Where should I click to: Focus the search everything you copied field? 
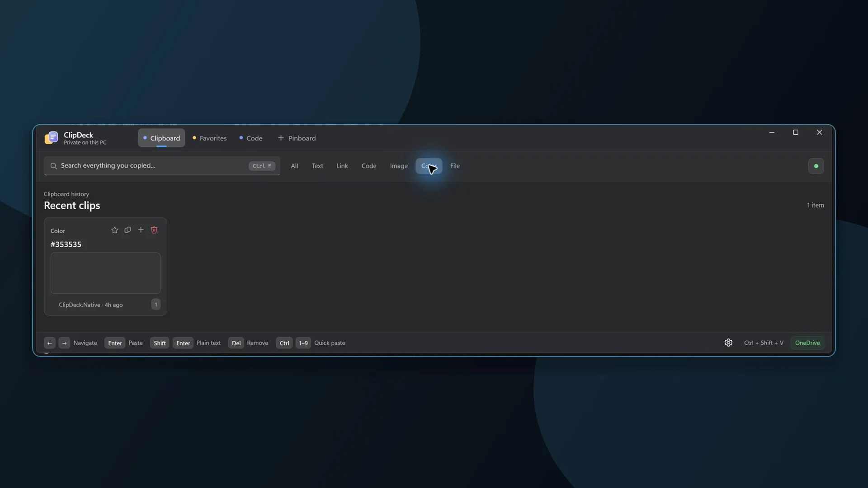[x=162, y=166]
